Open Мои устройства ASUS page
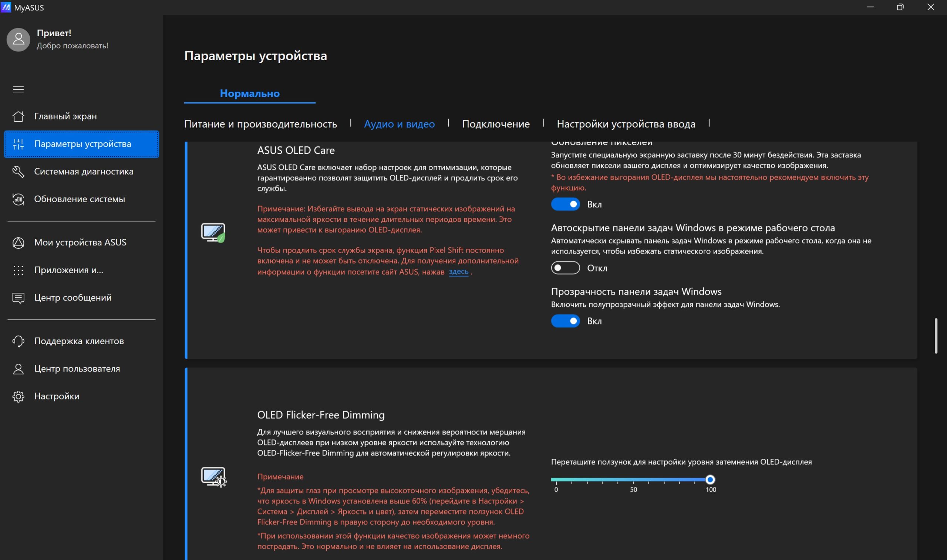 [81, 242]
